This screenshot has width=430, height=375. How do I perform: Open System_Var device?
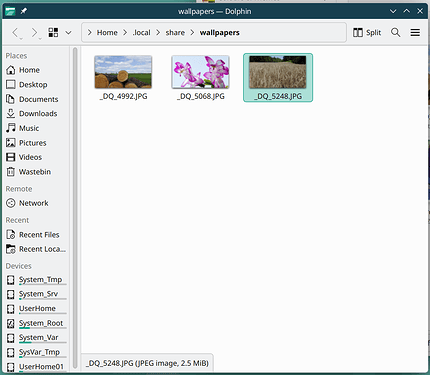pyautogui.click(x=37, y=338)
